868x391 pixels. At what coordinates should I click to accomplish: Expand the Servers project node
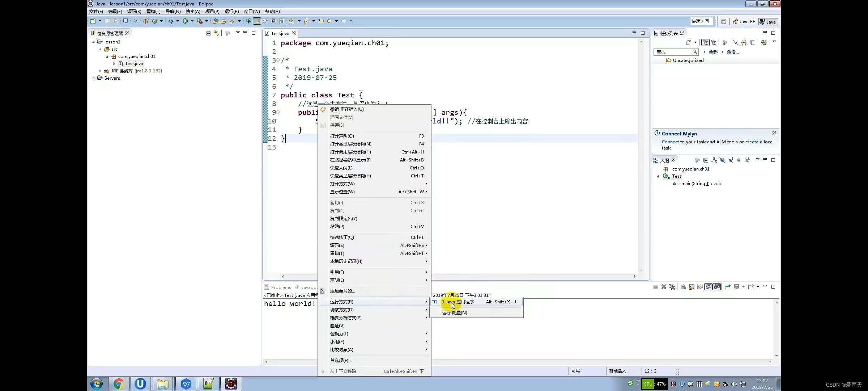94,78
